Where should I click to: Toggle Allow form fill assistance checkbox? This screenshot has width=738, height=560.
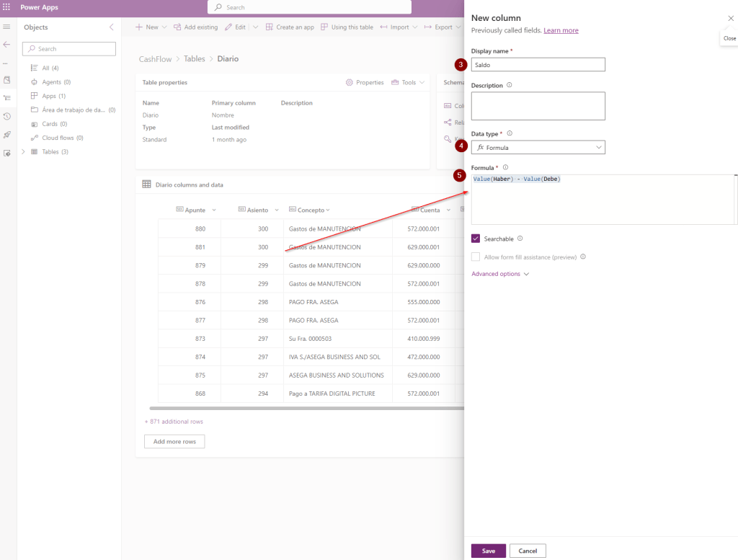476,257
